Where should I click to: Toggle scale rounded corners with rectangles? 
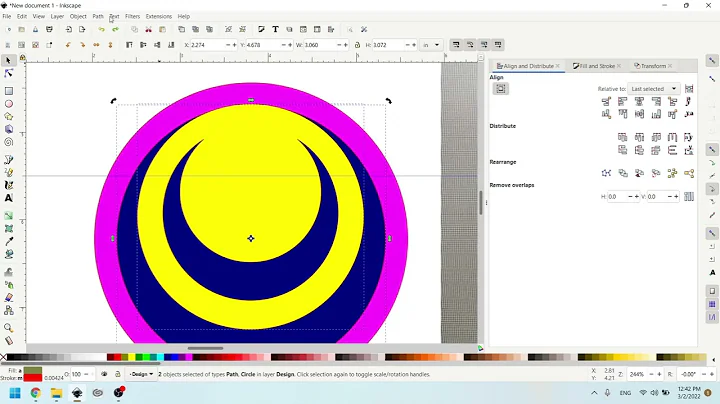pos(470,45)
